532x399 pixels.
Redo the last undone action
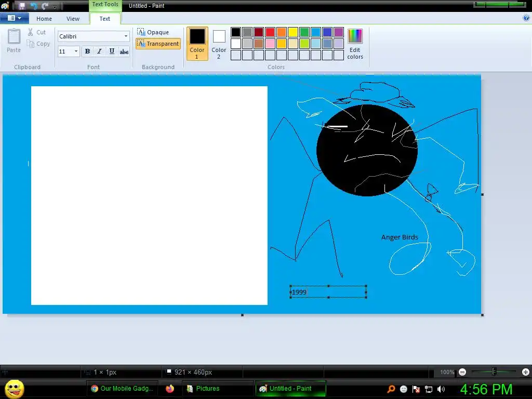coord(45,6)
